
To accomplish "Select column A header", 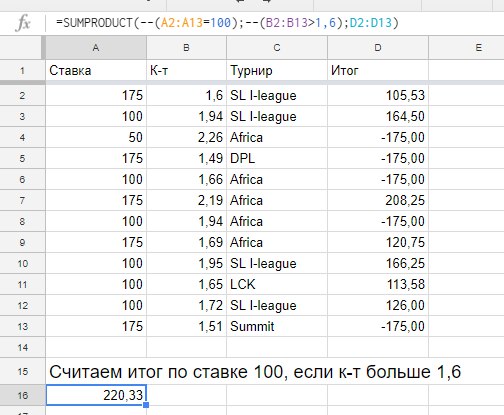I will pos(96,48).
